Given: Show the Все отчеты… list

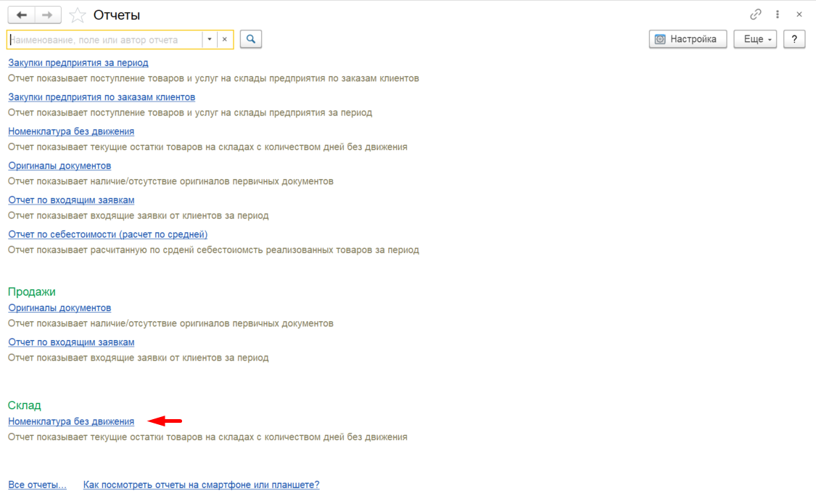Looking at the screenshot, I should (x=38, y=484).
